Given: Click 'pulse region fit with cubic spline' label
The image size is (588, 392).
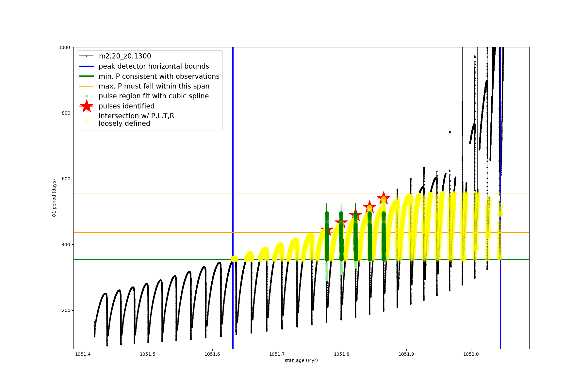Looking at the screenshot, I should coord(154,96).
